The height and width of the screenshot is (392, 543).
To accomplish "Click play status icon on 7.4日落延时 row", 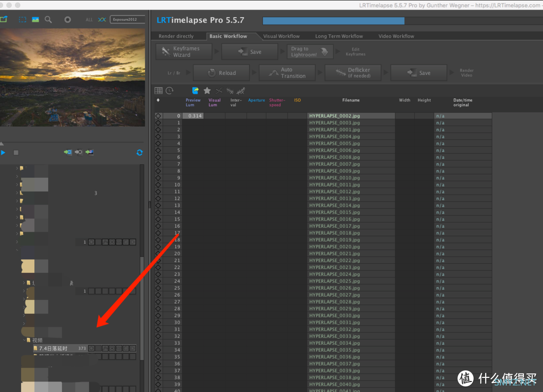I will [x=133, y=348].
